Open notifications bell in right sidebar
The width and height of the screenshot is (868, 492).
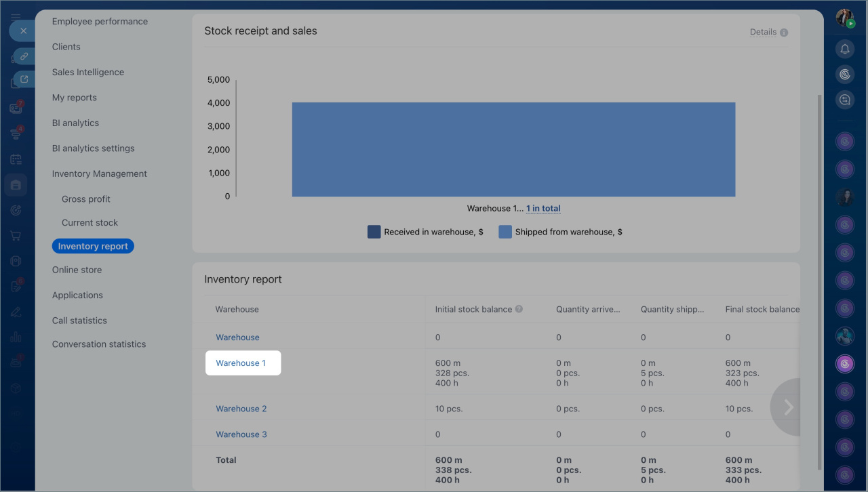tap(845, 49)
